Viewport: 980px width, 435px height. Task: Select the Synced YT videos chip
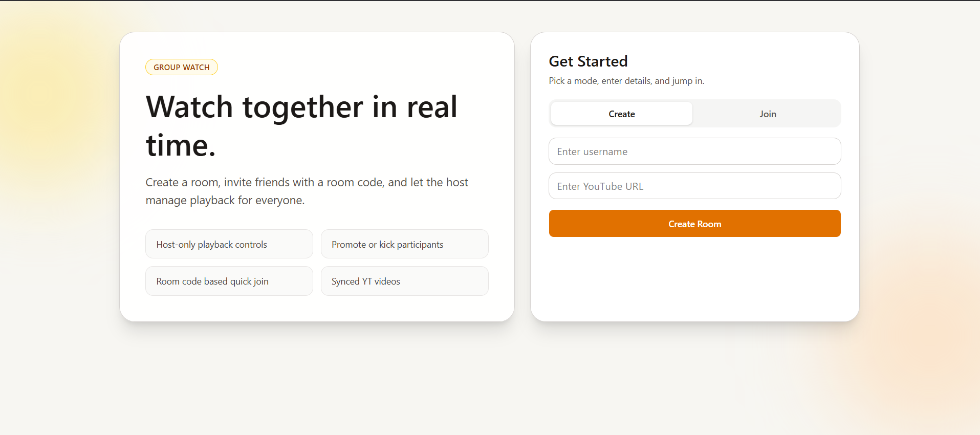tap(404, 281)
